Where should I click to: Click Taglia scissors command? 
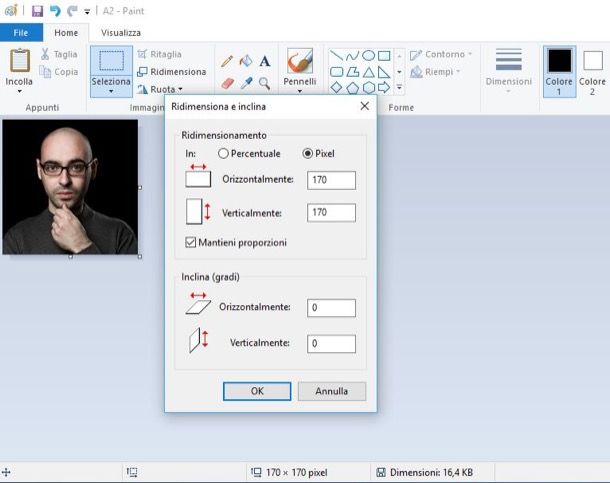pyautogui.click(x=59, y=54)
